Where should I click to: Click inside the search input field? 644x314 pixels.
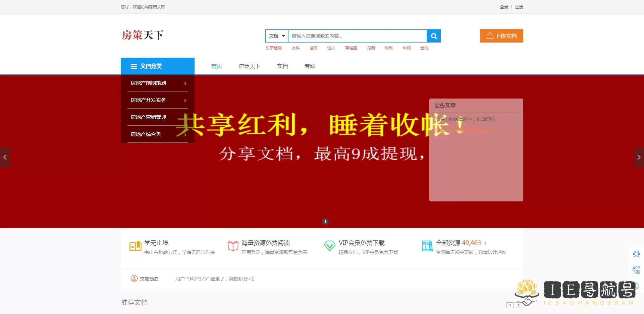[356, 36]
